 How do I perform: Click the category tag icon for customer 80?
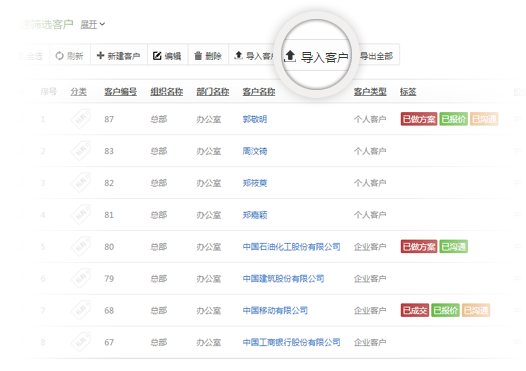tap(81, 246)
